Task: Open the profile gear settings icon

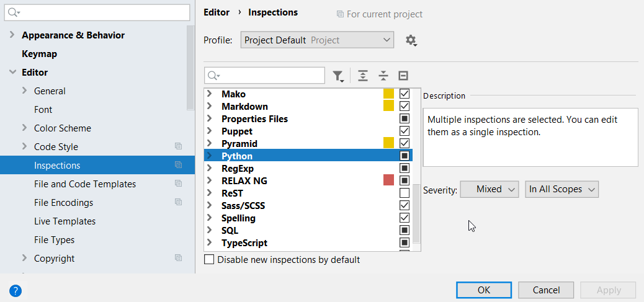Action: pyautogui.click(x=411, y=40)
